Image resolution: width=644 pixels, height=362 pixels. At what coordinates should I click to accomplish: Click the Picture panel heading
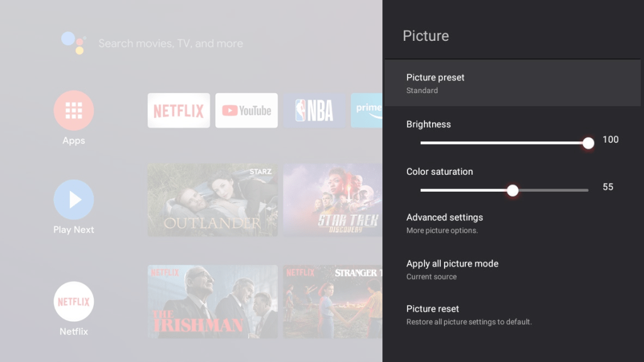click(426, 36)
